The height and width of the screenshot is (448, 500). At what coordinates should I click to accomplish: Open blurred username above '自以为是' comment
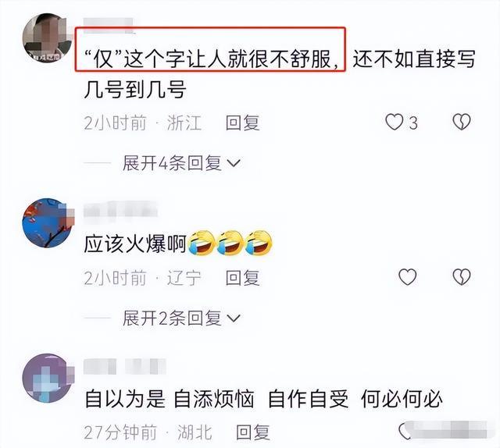(125, 366)
